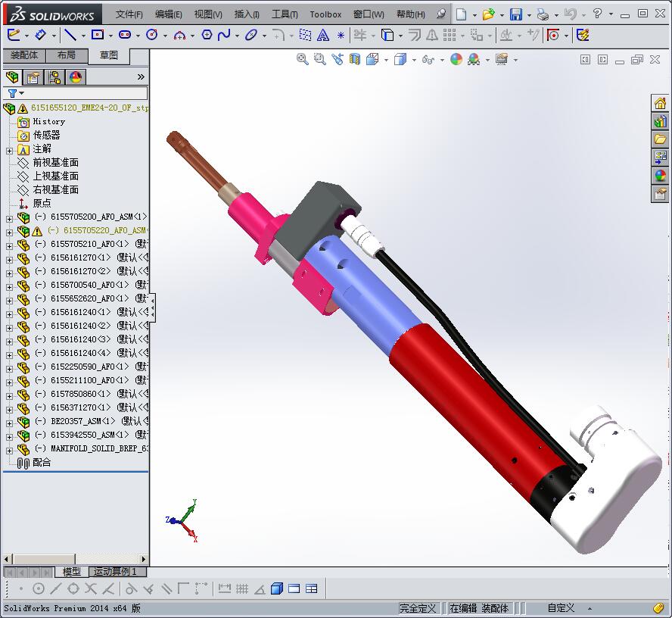The image size is (672, 618).
Task: Open SolidWorks Resources task pane icon
Action: [x=660, y=103]
